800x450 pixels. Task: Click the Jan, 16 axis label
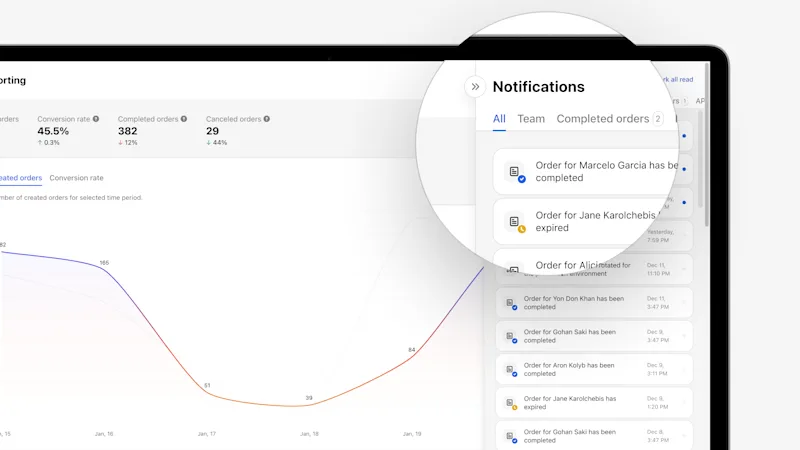pos(104,434)
